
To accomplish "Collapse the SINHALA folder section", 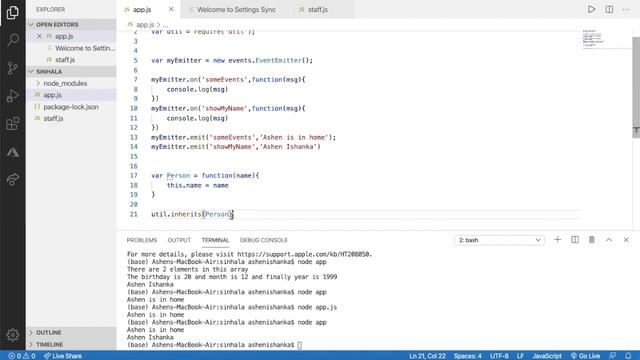I will (x=71, y=71).
